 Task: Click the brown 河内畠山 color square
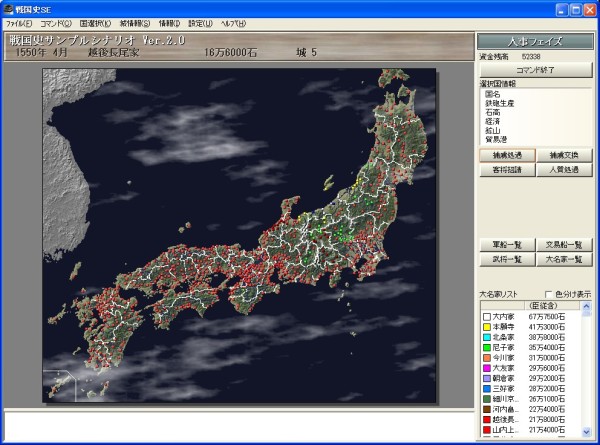pyautogui.click(x=487, y=410)
